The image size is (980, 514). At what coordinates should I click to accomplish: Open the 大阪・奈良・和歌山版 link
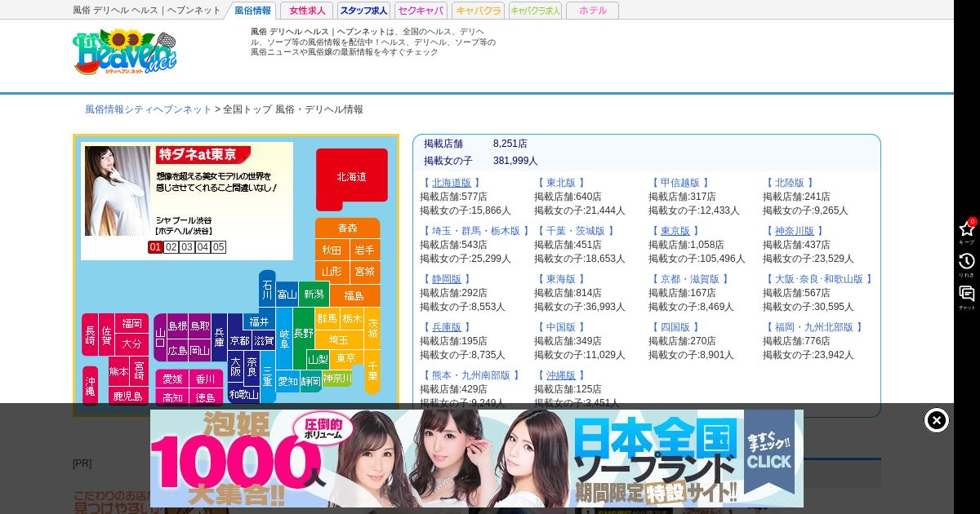[x=819, y=279]
